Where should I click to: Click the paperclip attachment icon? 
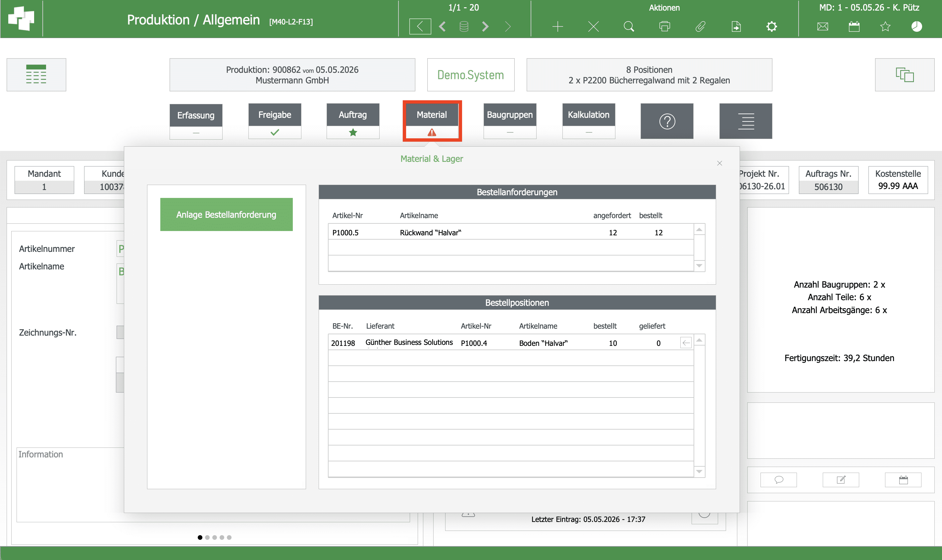[x=700, y=26]
